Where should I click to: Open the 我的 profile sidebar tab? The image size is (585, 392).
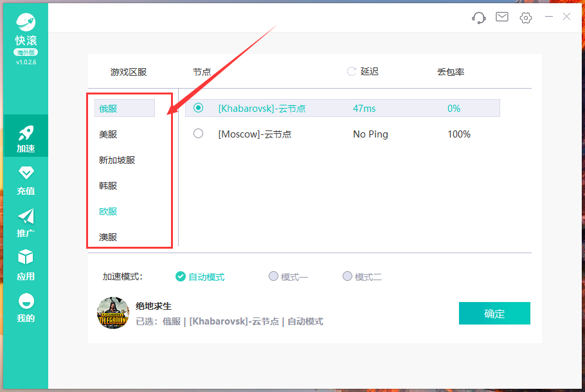[x=26, y=308]
